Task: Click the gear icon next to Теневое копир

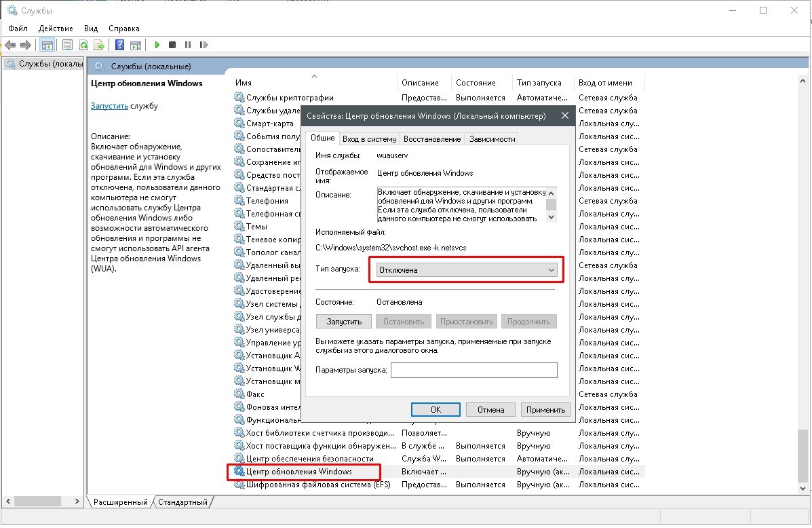Action: point(239,239)
